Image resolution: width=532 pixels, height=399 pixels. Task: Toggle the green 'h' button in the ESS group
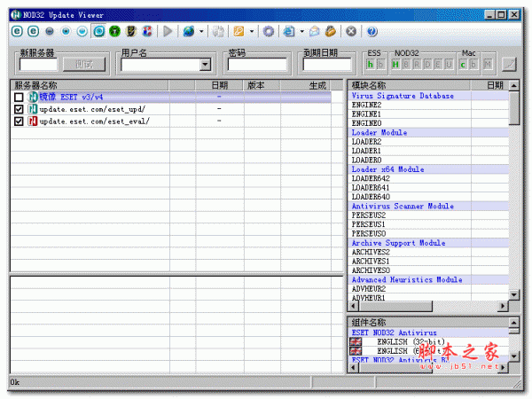coord(370,64)
